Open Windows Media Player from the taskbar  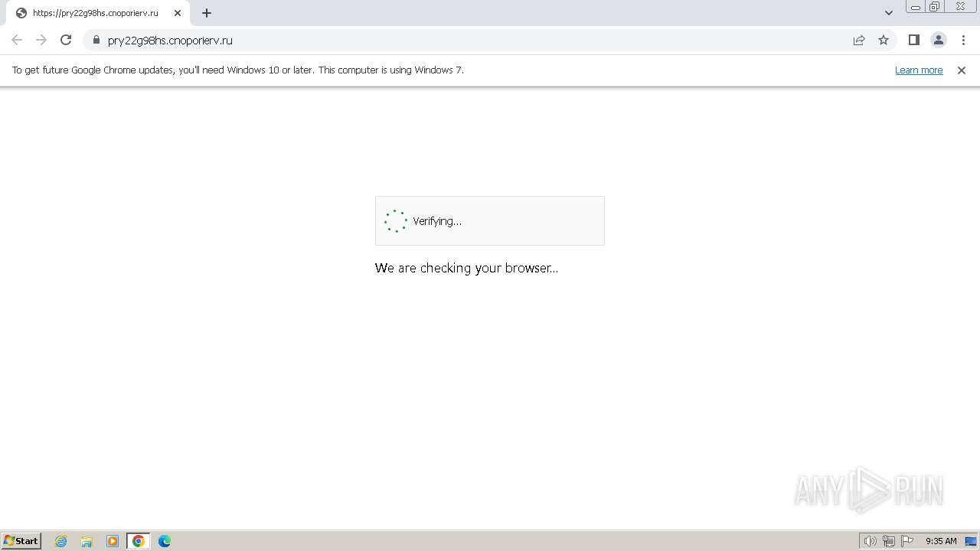coord(113,541)
